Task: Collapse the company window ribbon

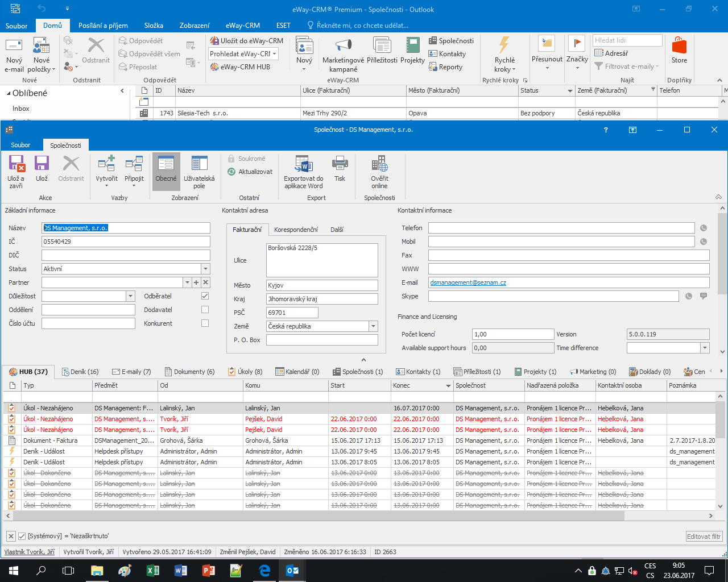Action: [719, 197]
